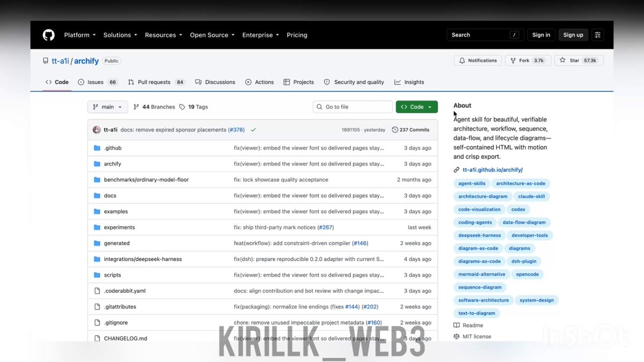Open the tt-a1i owner profile link
The height and width of the screenshot is (362, 644).
(60, 61)
